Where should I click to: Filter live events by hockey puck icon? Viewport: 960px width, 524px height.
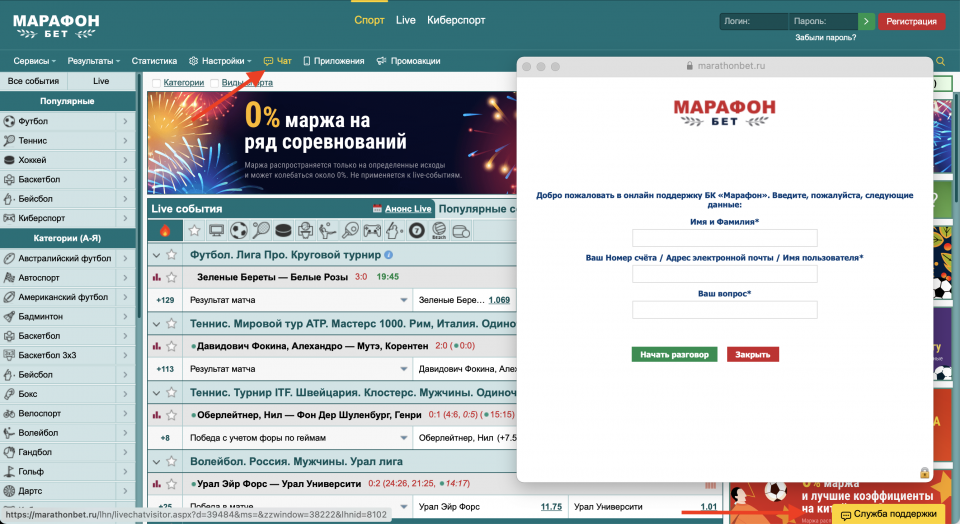[283, 231]
